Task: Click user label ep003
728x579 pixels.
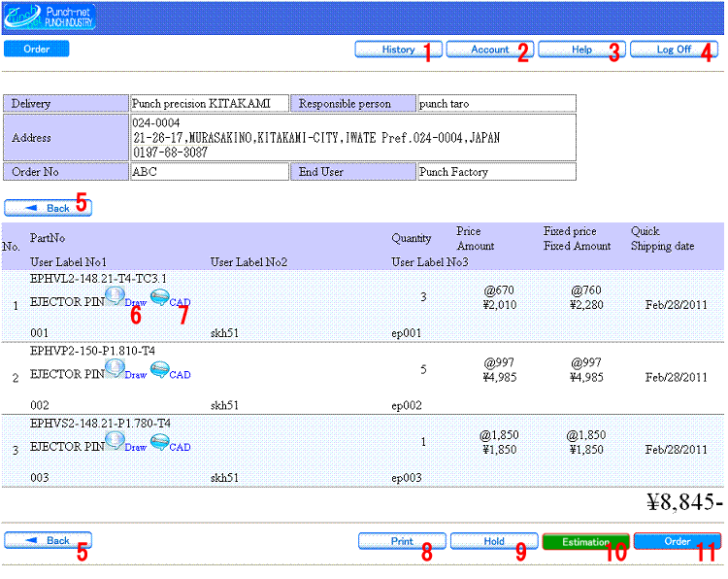Action: tap(407, 478)
